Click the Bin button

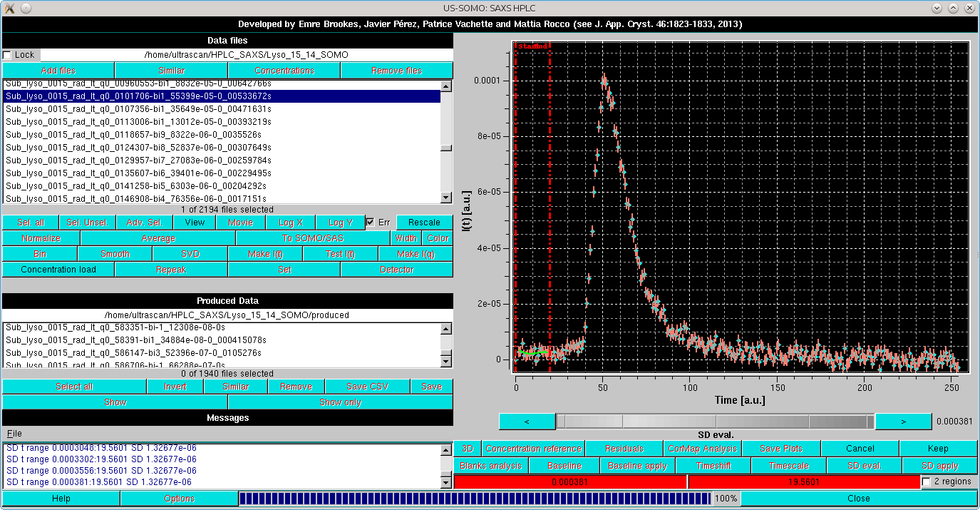40,254
